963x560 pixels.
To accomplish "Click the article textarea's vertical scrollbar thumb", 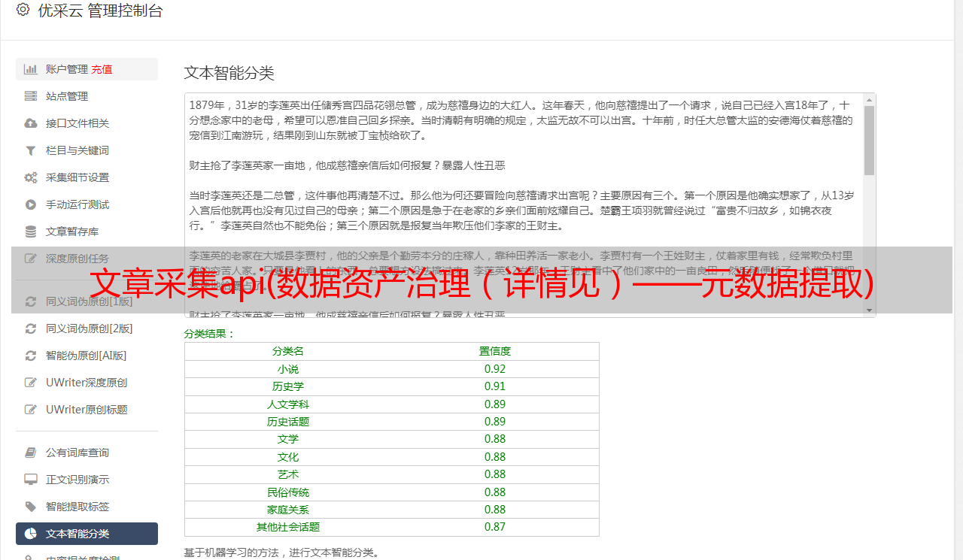I will click(x=870, y=140).
